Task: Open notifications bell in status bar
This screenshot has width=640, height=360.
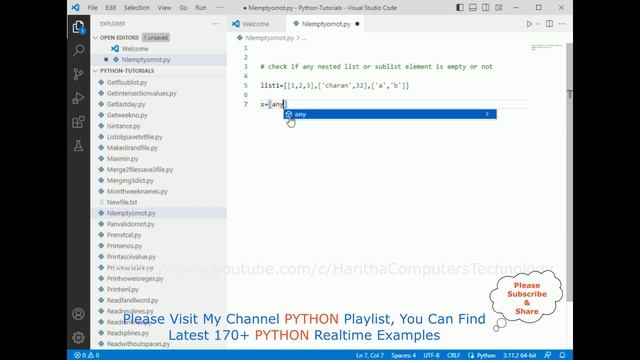Action: (562, 355)
